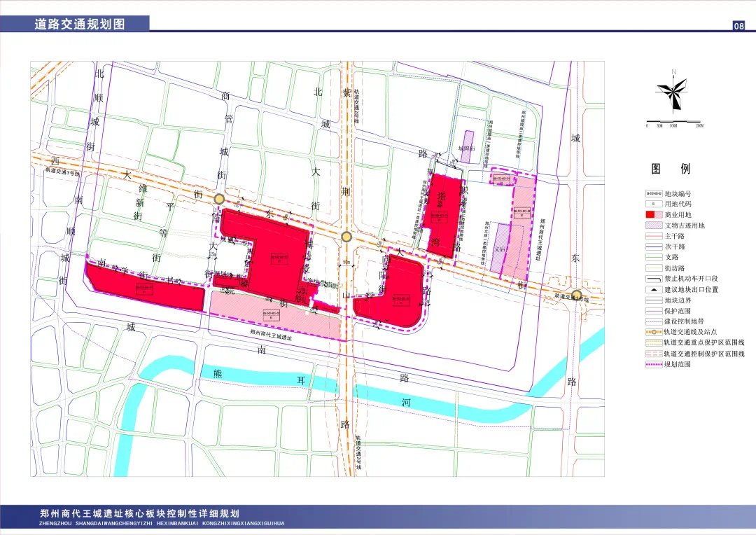Click the 建议地块出口位置 legend label
This screenshot has width=756, height=535.
[x=692, y=289]
